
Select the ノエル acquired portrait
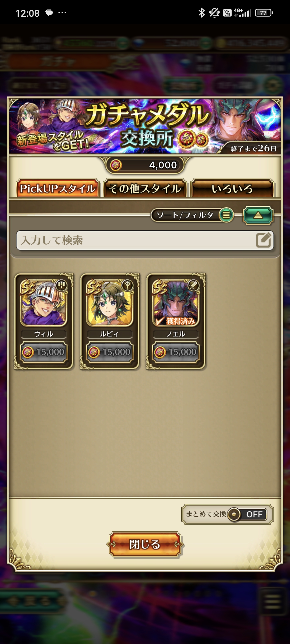click(x=176, y=303)
